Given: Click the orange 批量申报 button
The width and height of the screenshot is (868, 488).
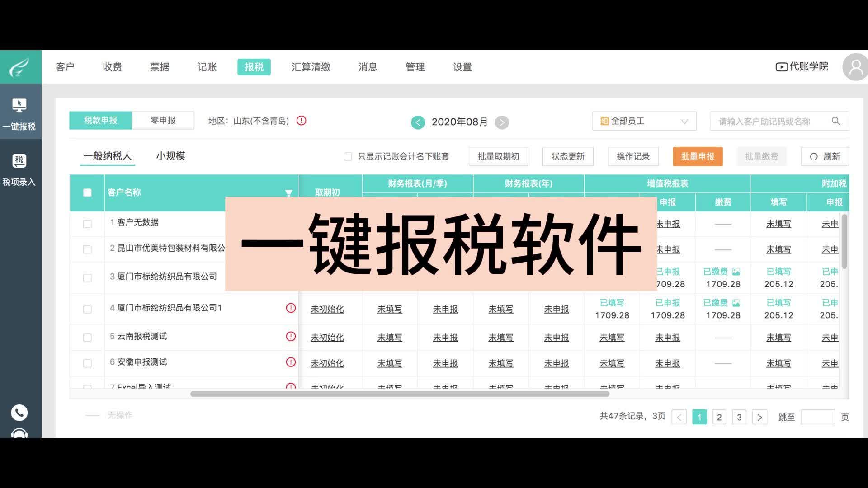Looking at the screenshot, I should point(698,156).
